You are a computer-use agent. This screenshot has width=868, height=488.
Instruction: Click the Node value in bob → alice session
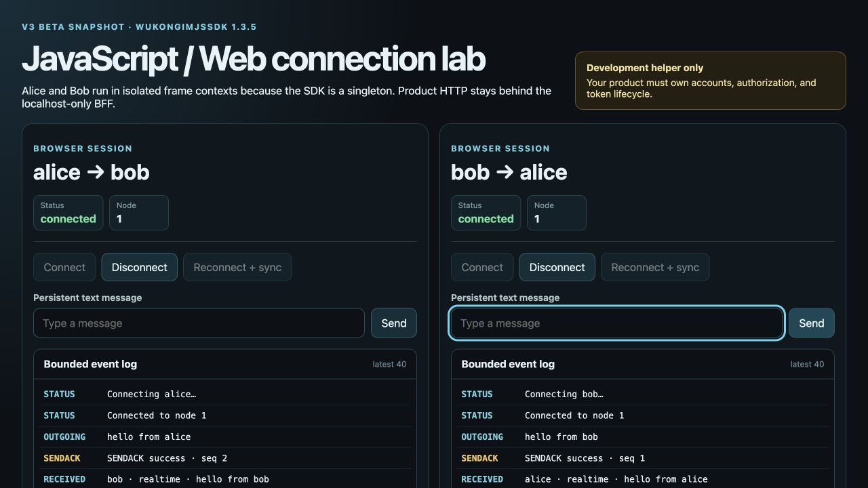coord(537,219)
